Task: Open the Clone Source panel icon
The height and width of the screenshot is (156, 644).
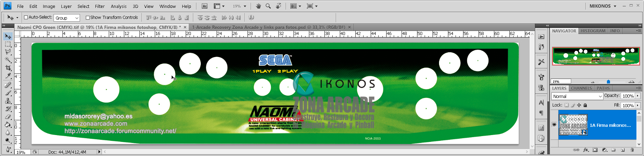Action: tap(541, 88)
